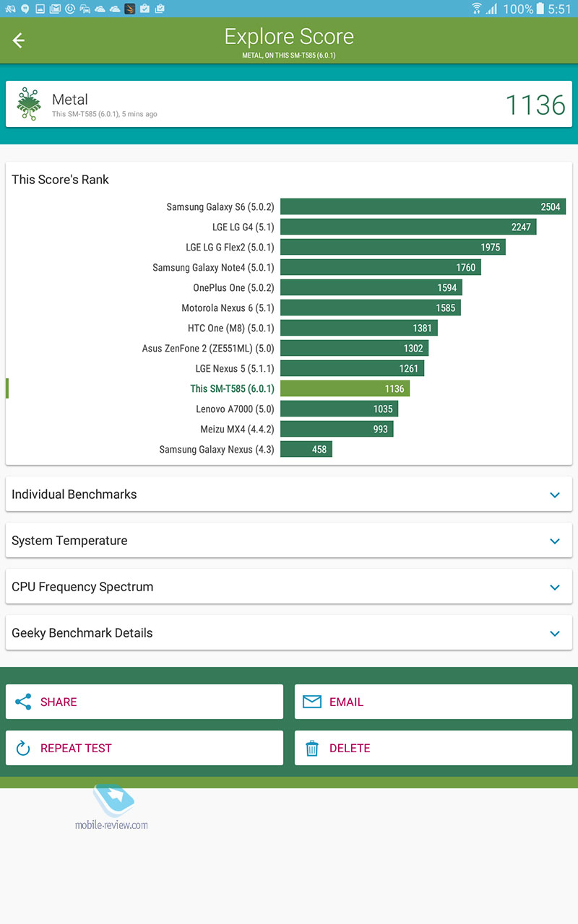The height and width of the screenshot is (924, 578).
Task: Select the highlighted This SM-T585 bar
Action: click(345, 389)
